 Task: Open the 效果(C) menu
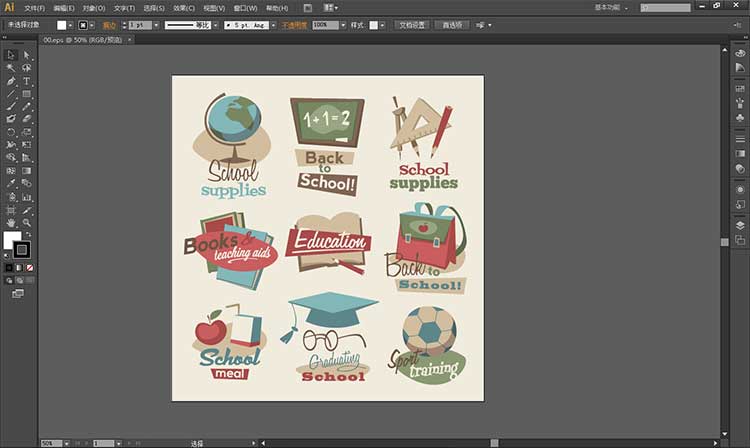pos(184,8)
